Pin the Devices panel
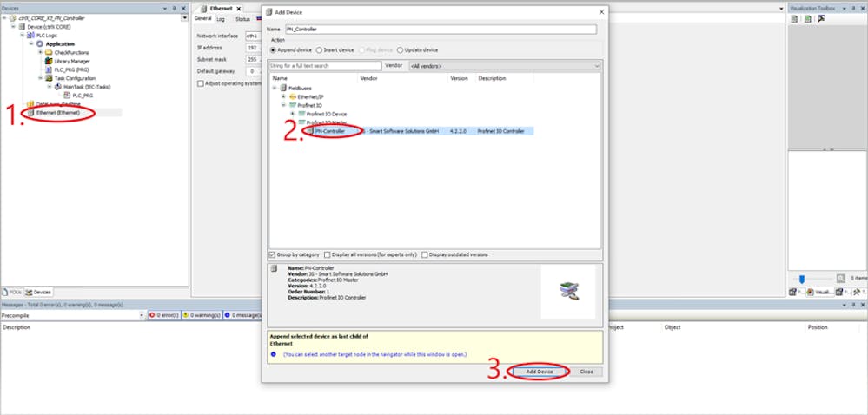This screenshot has width=868, height=415. pos(175,9)
